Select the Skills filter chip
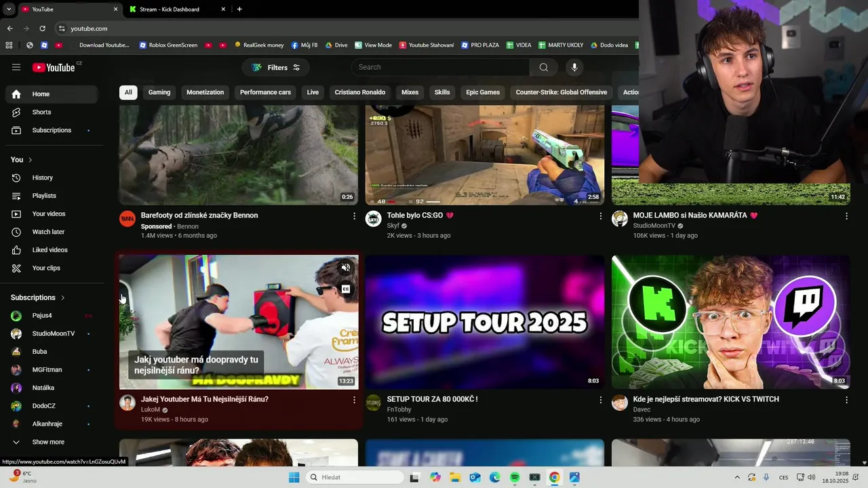Viewport: 868px width, 488px height. [442, 92]
